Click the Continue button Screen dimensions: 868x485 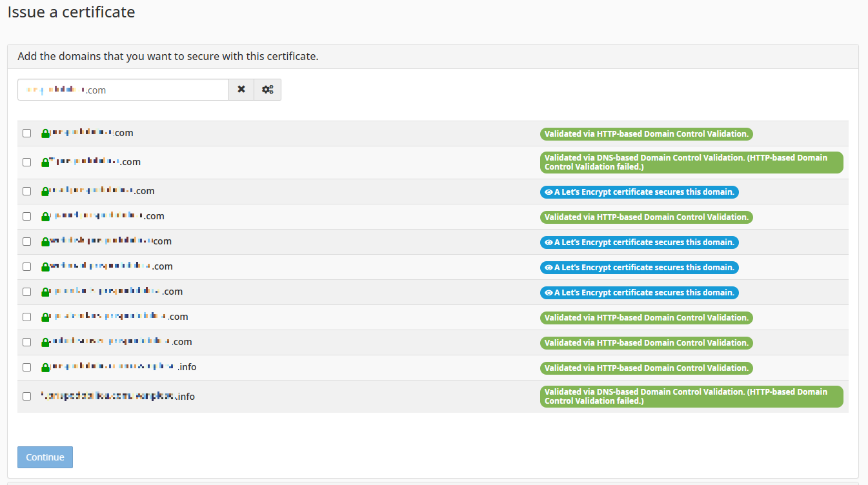(45, 457)
